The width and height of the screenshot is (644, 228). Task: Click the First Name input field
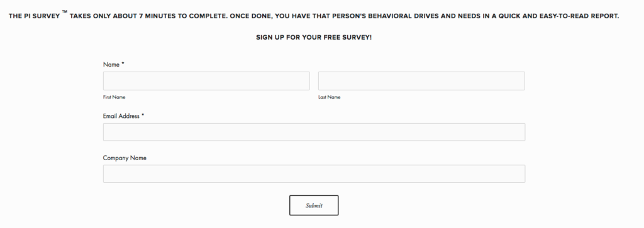(206, 81)
